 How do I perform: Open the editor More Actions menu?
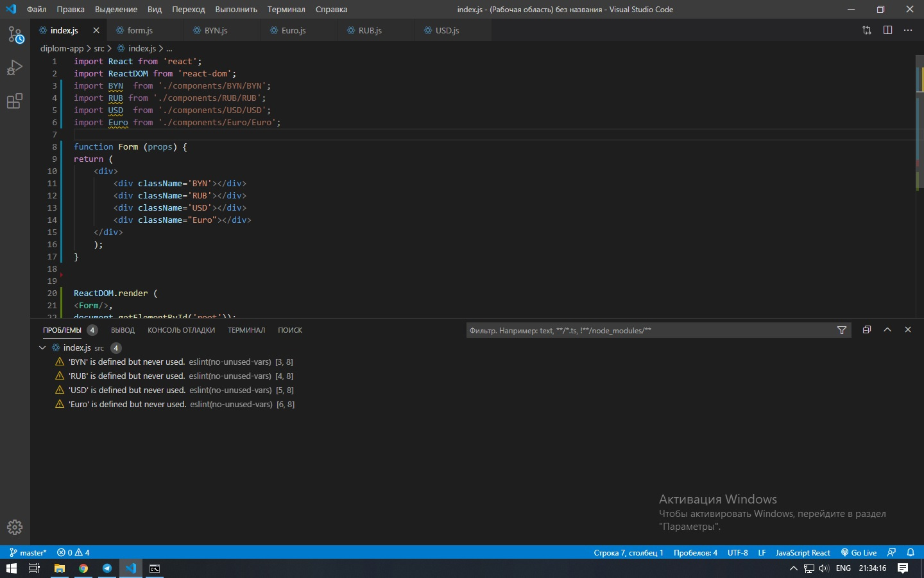pyautogui.click(x=908, y=30)
